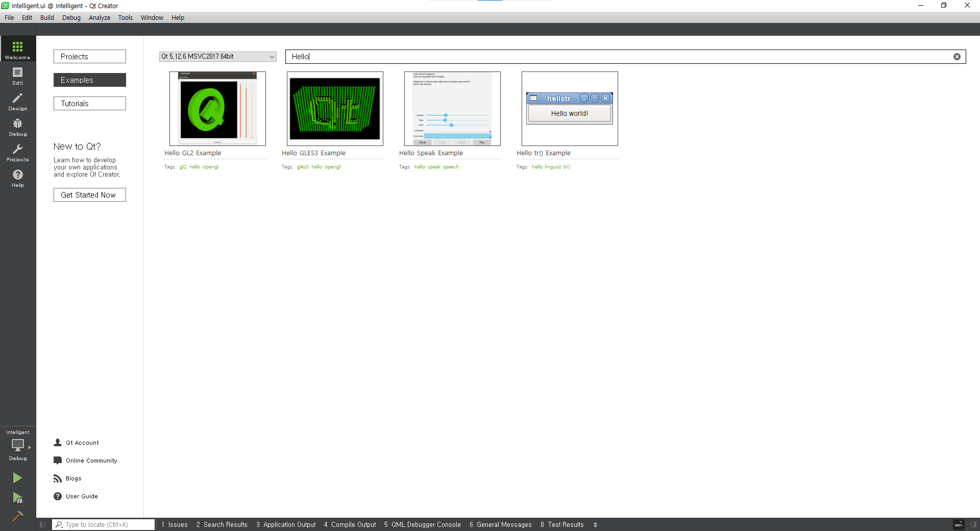Show Application Output pane
Viewport: 980px width, 531px height.
point(286,524)
